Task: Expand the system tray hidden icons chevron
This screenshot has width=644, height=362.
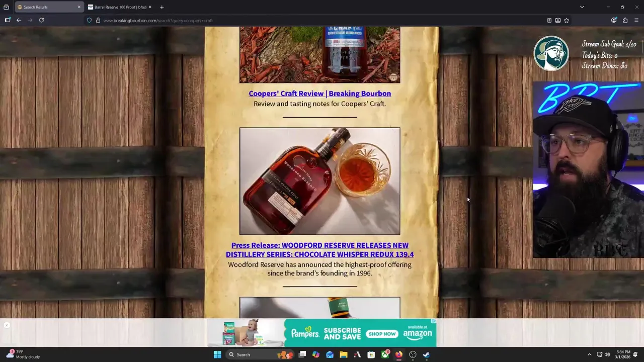Action: pos(589,354)
